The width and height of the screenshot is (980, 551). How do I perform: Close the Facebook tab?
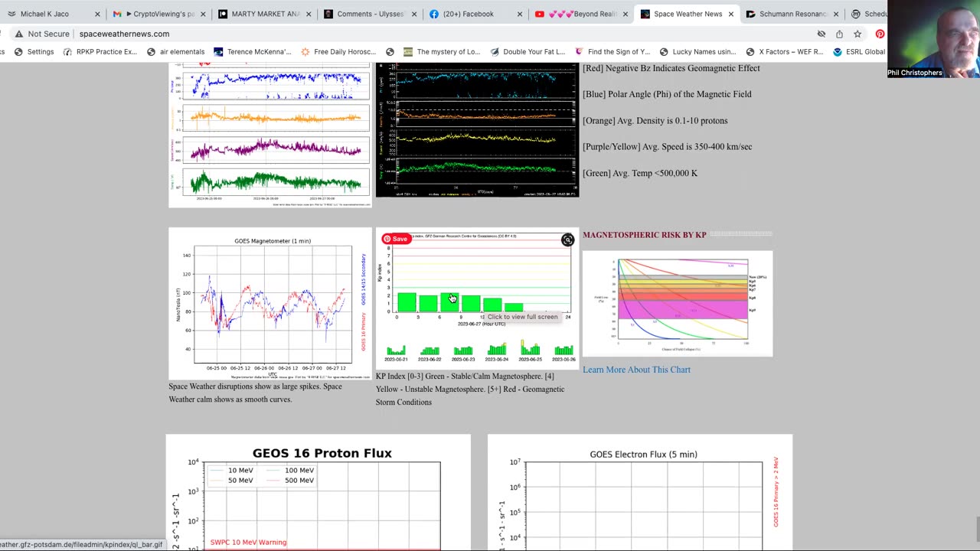[x=519, y=14]
